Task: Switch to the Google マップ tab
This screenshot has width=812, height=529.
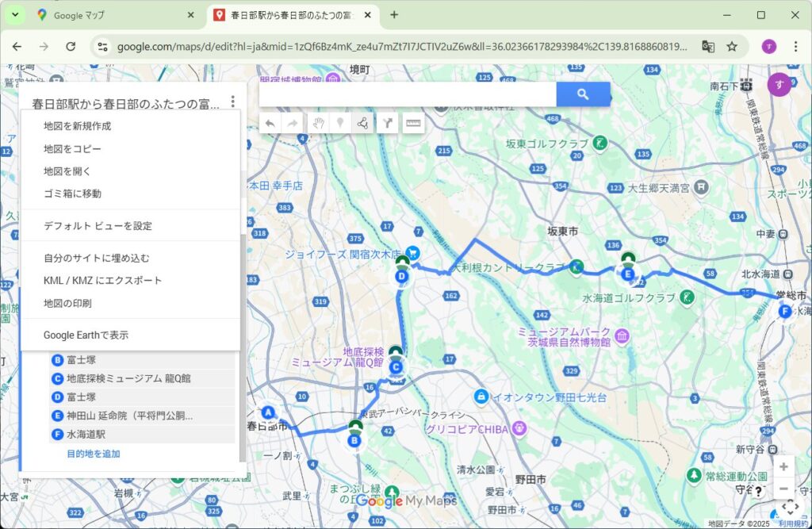Action: click(x=116, y=15)
